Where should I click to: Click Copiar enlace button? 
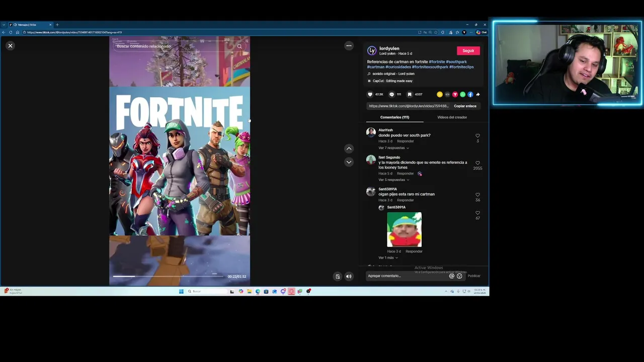[465, 106]
